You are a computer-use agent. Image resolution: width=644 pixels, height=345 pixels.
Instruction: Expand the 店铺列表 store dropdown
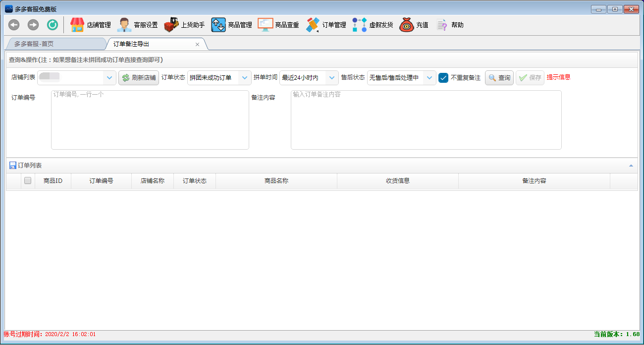109,78
